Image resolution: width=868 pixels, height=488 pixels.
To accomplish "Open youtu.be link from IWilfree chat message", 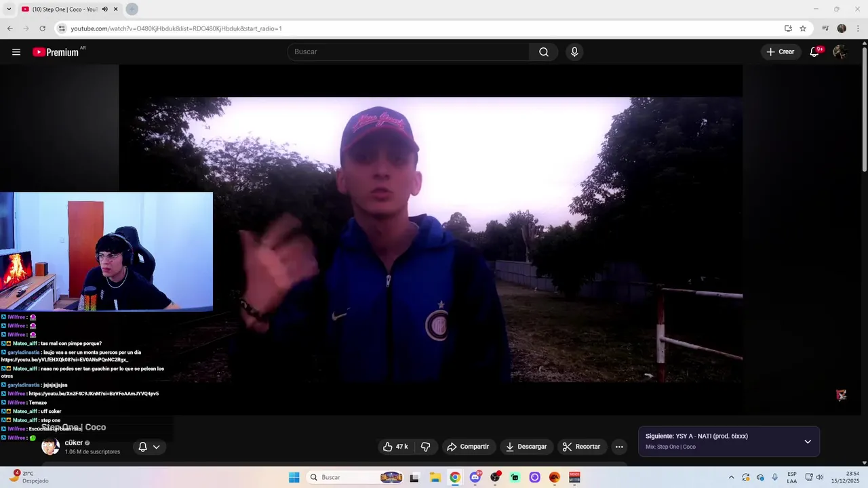I will coord(94,394).
